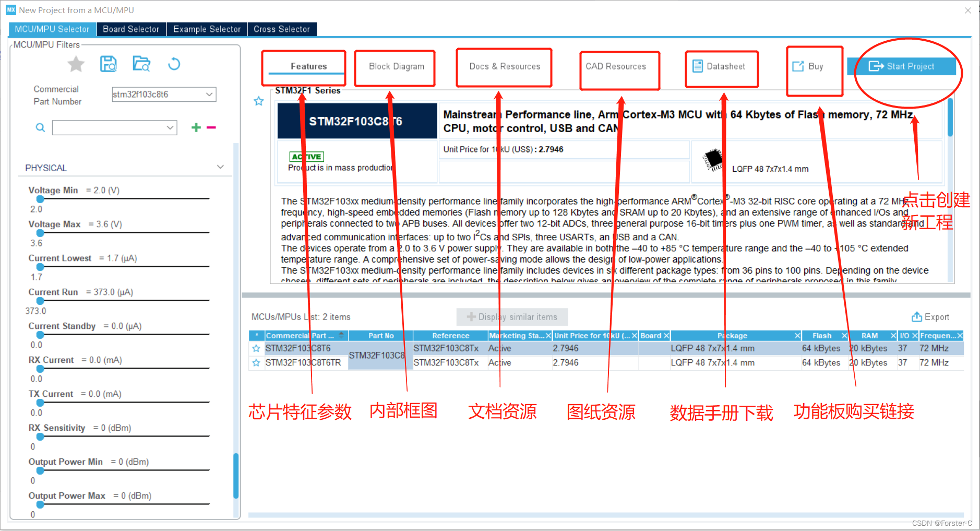Image resolution: width=980 pixels, height=531 pixels.
Task: Load a previously saved filter search
Action: point(141,63)
